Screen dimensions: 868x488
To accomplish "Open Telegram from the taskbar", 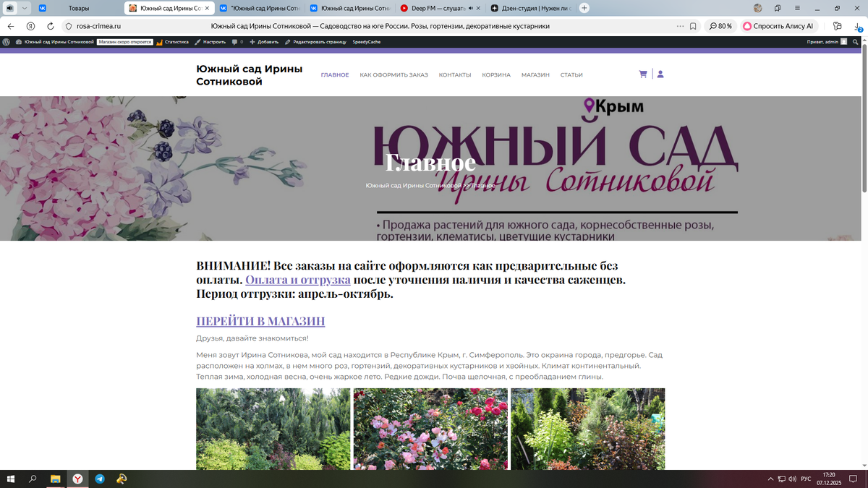I will pos(100,479).
